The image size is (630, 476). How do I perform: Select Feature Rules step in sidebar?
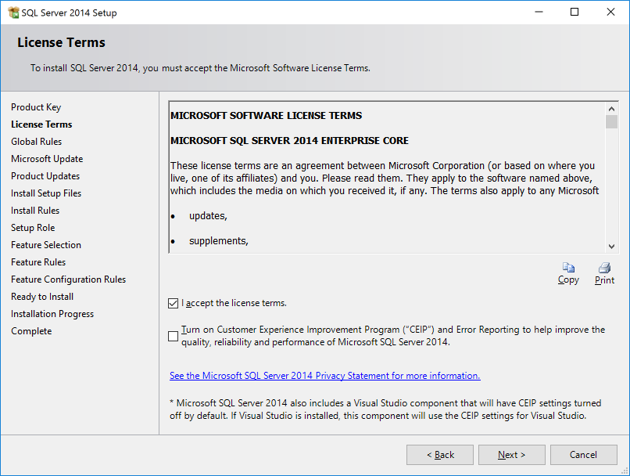point(38,262)
